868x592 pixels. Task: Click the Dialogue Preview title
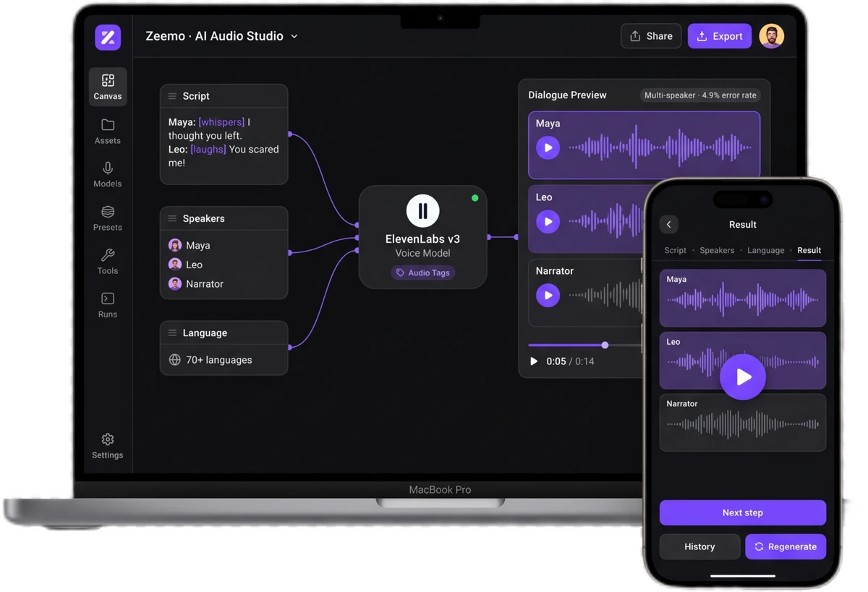(x=567, y=95)
